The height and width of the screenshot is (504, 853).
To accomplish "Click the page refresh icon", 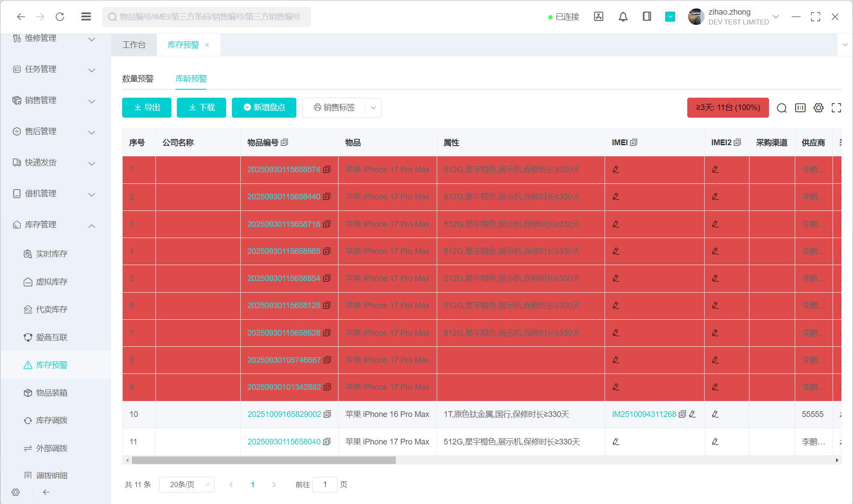I will (60, 17).
